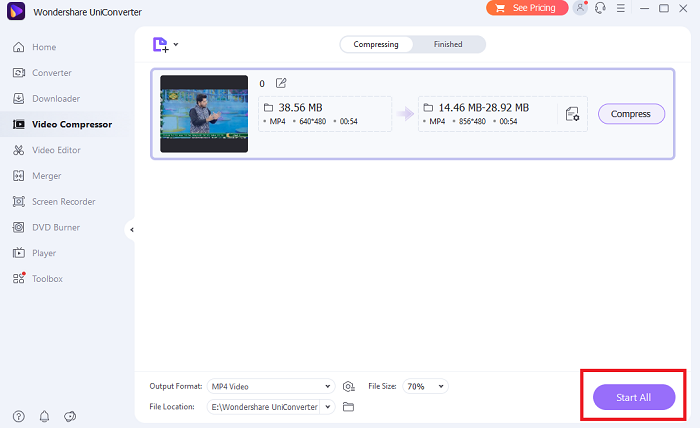This screenshot has height=428, width=700.
Task: Collapse the sidebar with the arrow handle
Action: [131, 230]
